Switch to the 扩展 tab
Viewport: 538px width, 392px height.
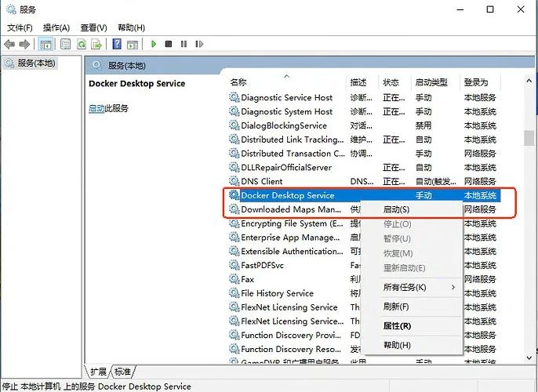(99, 372)
